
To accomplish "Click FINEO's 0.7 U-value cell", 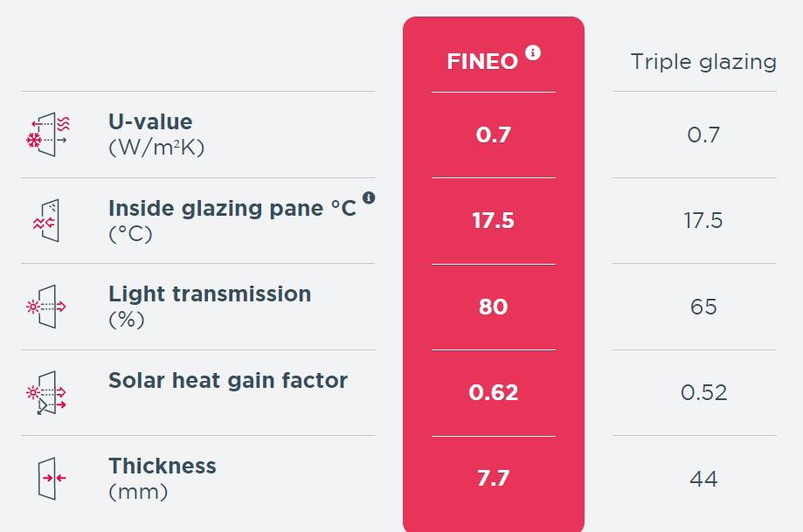I will pos(493,135).
